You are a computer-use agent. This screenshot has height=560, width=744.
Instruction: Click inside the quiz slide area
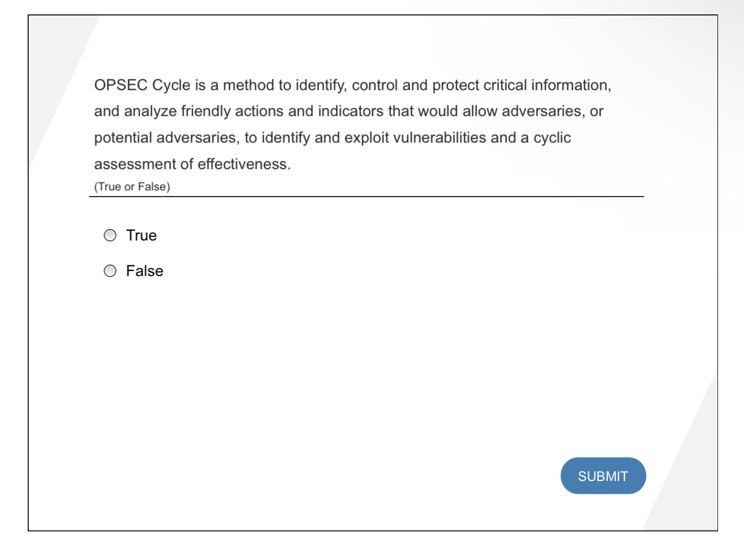372,358
